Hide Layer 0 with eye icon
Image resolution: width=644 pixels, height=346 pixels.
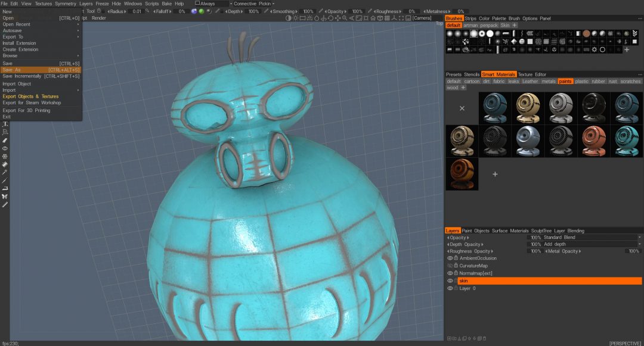click(450, 289)
